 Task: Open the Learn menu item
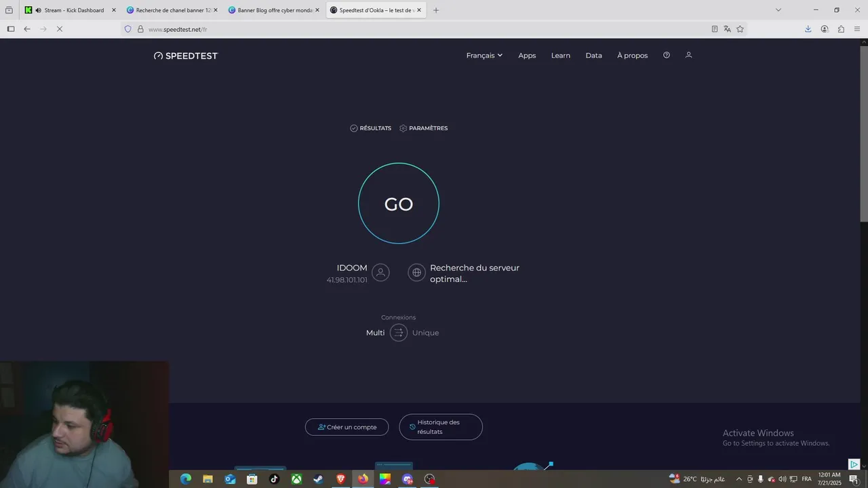tap(561, 56)
